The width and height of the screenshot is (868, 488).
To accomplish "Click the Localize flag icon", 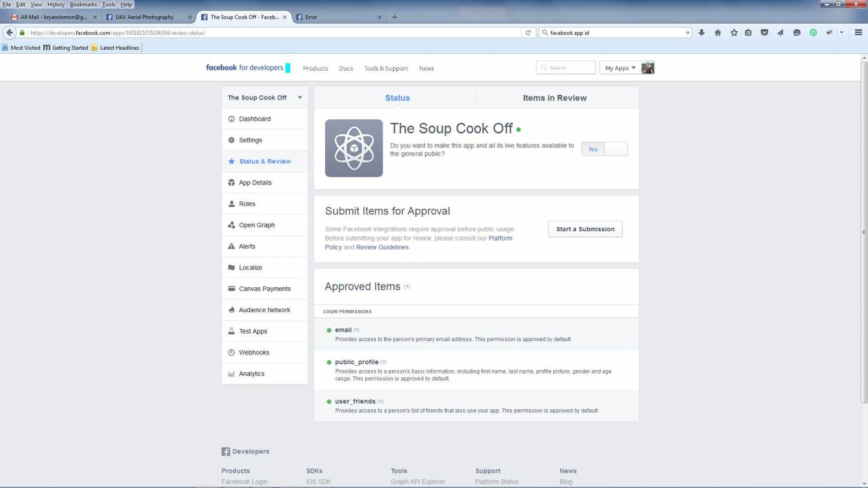I will point(231,268).
